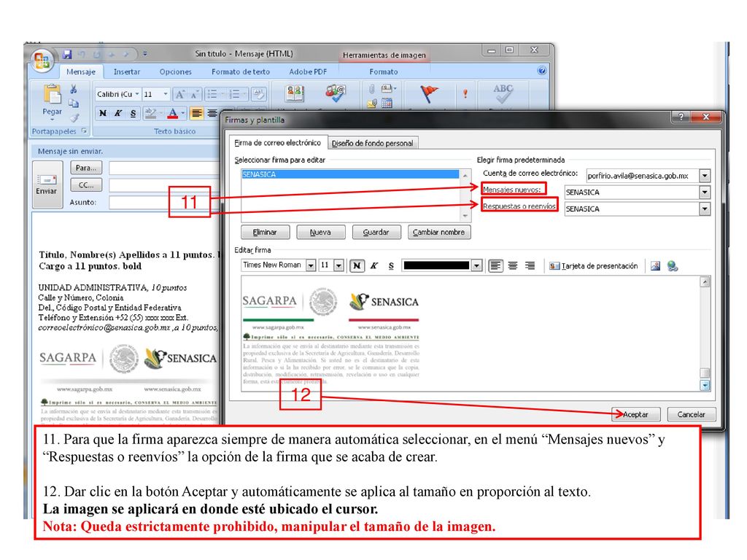Select the Format Painter brush icon

pos(74,117)
